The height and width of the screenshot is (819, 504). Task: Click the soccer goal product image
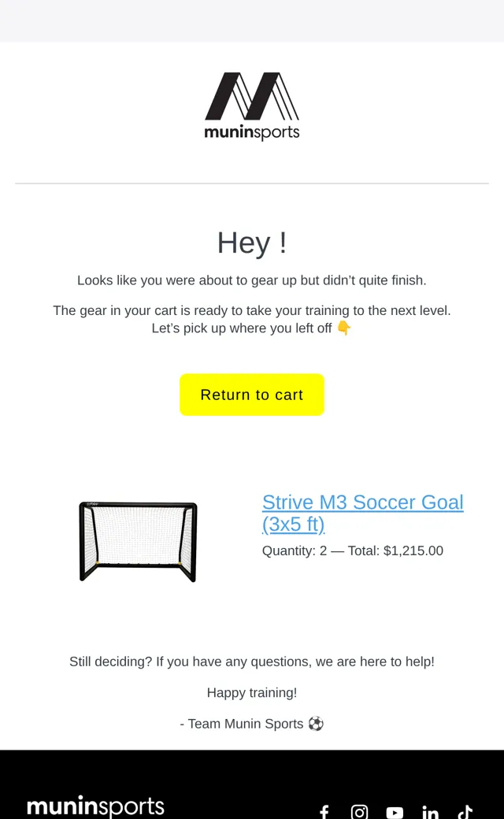click(x=139, y=542)
